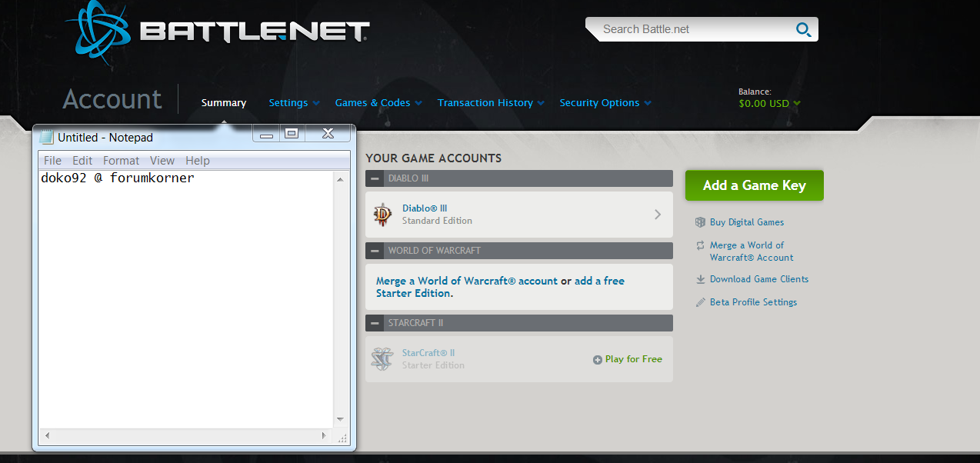
Task: Click the Battle.net logo
Action: tap(218, 31)
